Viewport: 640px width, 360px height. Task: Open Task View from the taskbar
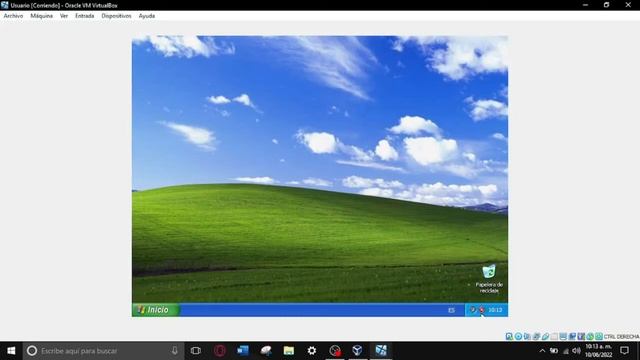[x=196, y=351]
